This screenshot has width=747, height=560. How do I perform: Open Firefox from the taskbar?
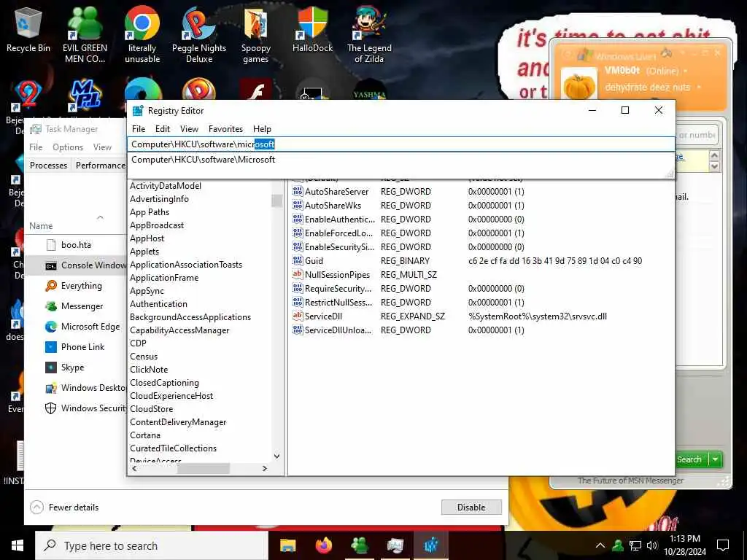pyautogui.click(x=324, y=545)
